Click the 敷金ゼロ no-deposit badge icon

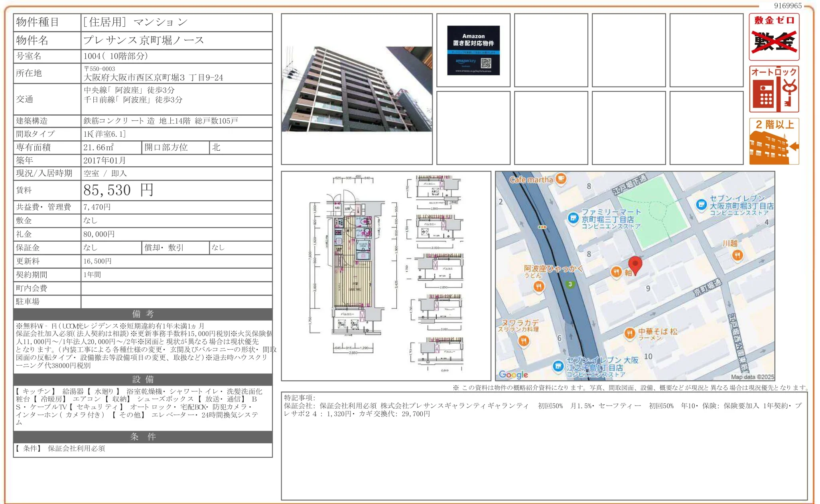774,37
